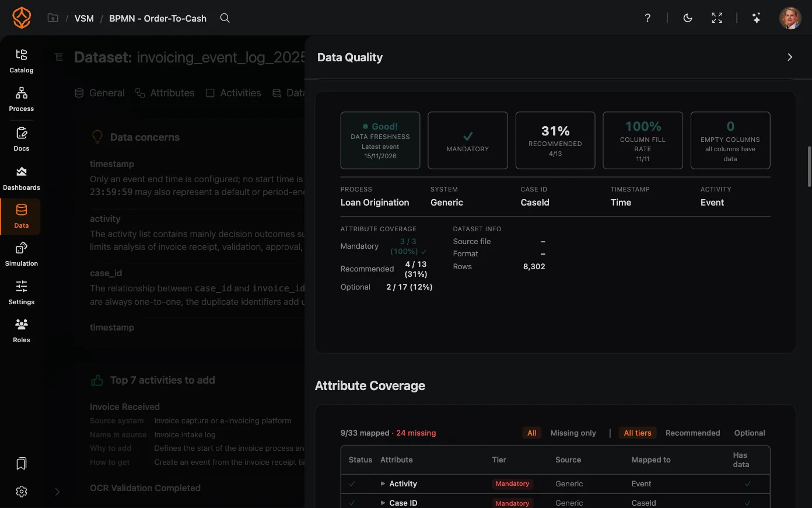Open the help question mark
Image resolution: width=812 pixels, height=508 pixels.
(647, 18)
